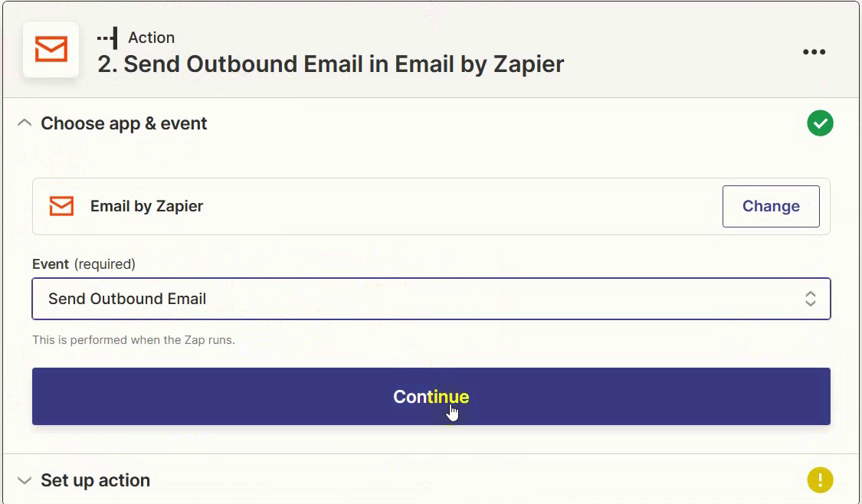Click the small envelope icon in app row
This screenshot has height=504, width=862.
click(61, 206)
